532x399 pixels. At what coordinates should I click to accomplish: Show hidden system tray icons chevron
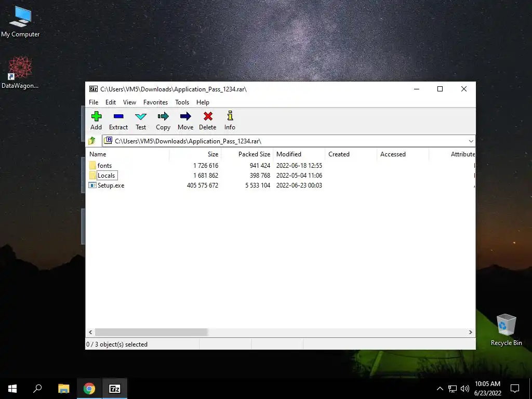[440, 389]
